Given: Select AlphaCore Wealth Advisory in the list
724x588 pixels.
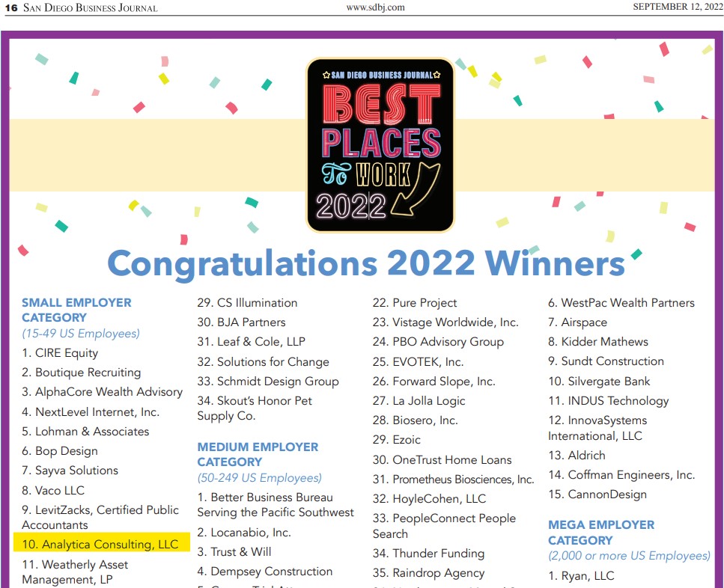Looking at the screenshot, I should coord(102,392).
